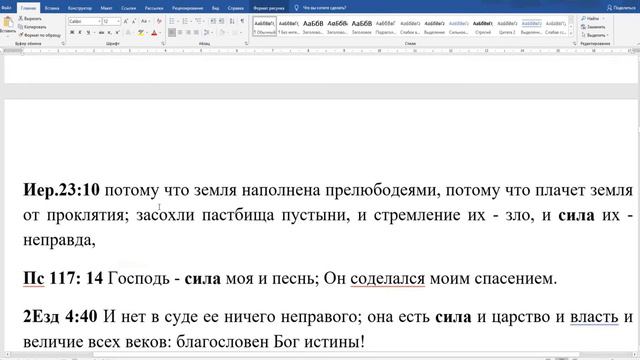This screenshot has height=360, width=640.
Task: Open the line spacing dropdown
Action: [x=207, y=32]
